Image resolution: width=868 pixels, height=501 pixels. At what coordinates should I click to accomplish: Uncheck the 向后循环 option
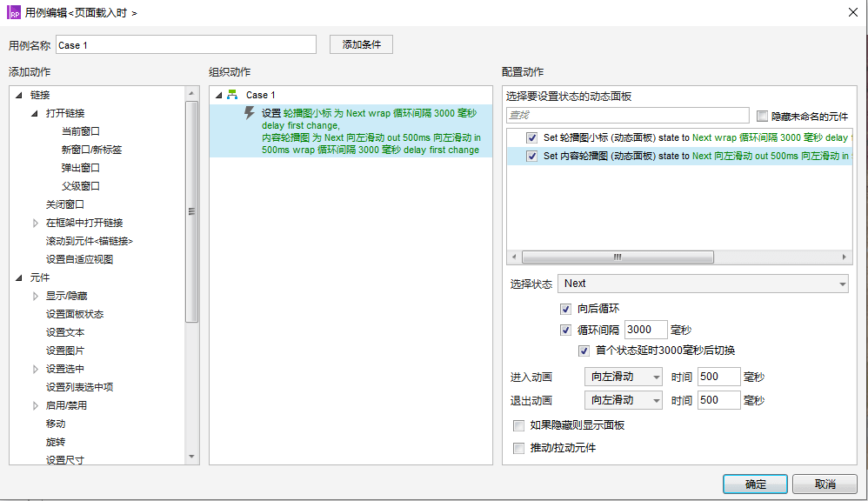click(565, 309)
